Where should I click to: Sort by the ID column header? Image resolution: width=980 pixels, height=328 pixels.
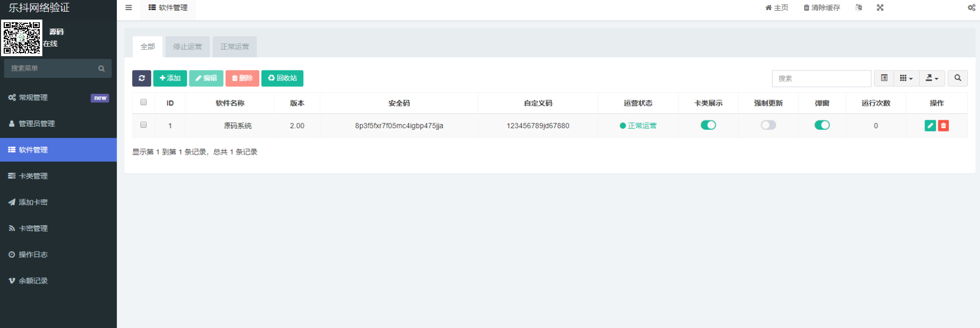[x=170, y=103]
